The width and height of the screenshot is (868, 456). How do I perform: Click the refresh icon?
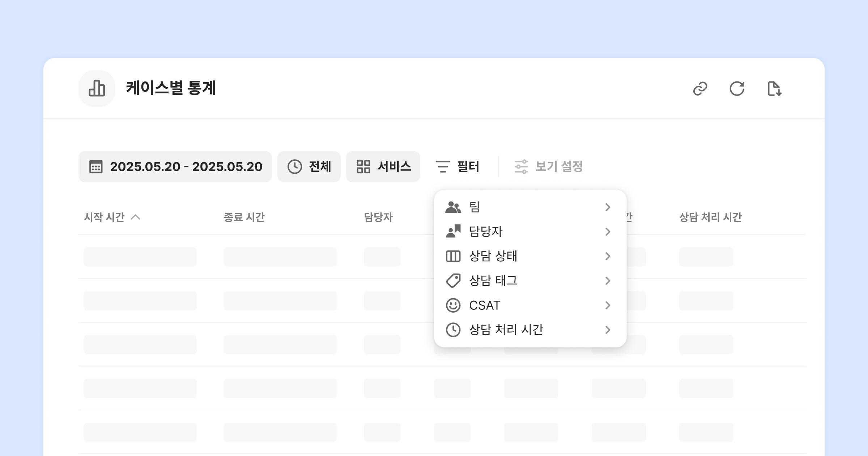(x=737, y=89)
